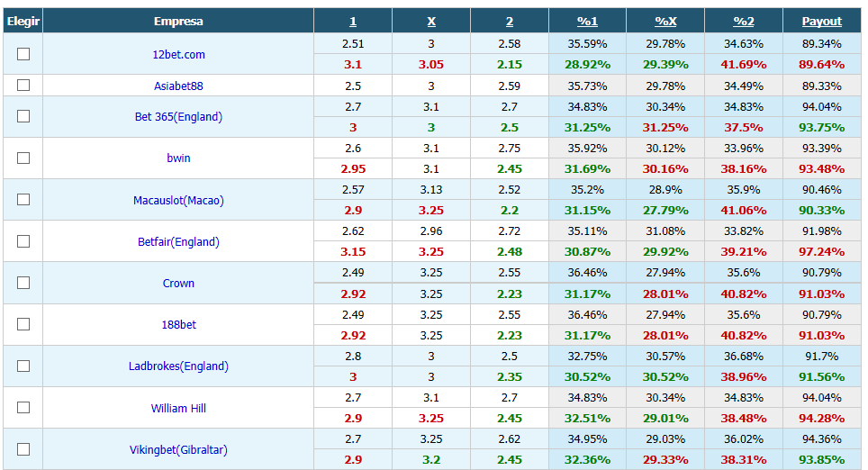
Task: Sort by the %1 column header
Action: pyautogui.click(x=587, y=21)
